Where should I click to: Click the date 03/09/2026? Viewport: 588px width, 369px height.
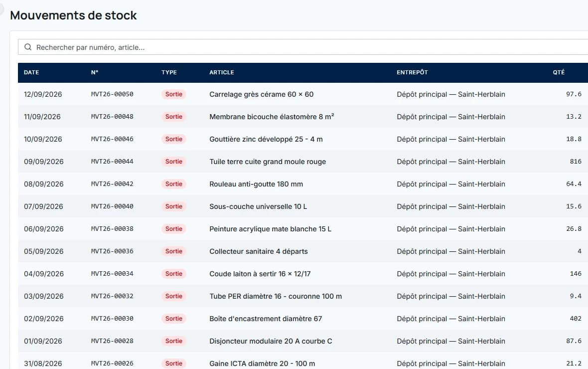click(x=43, y=296)
